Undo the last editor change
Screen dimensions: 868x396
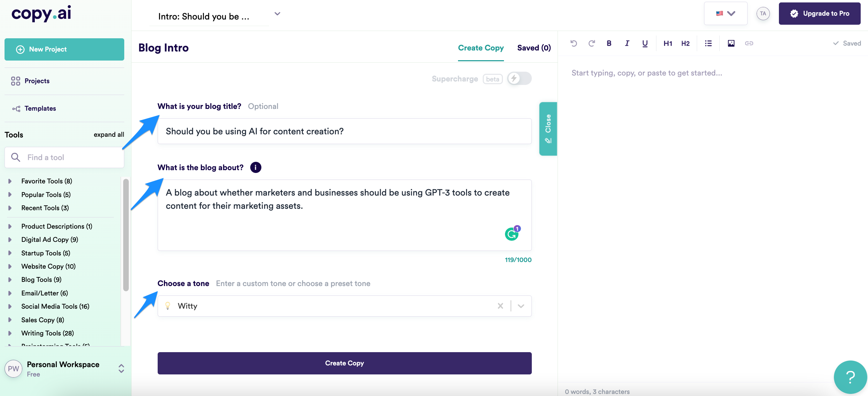[x=574, y=43]
